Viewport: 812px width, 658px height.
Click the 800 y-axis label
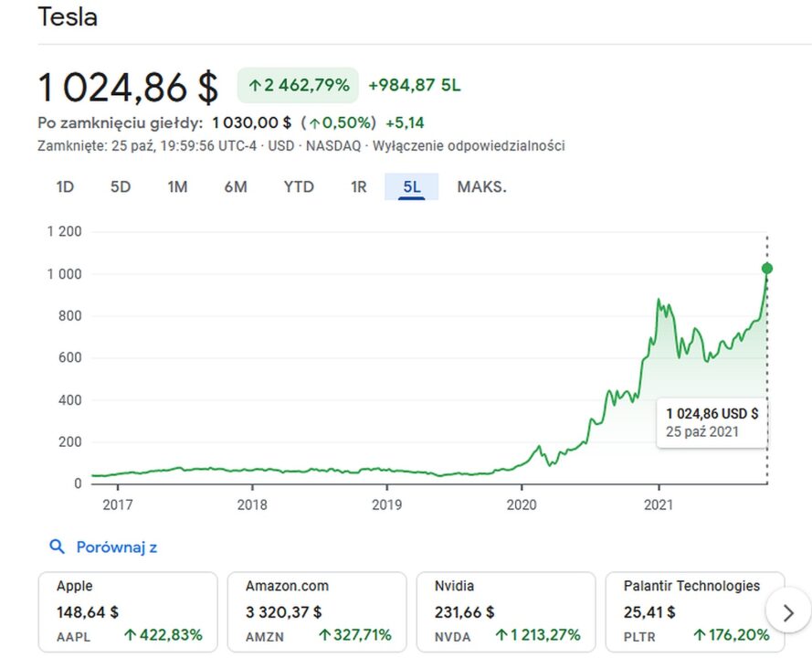[70, 315]
